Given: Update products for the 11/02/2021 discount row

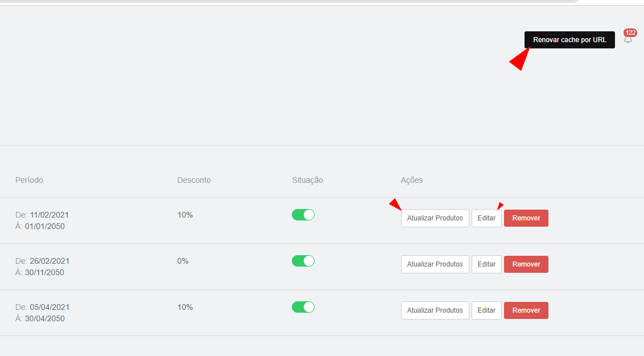Looking at the screenshot, I should coord(435,218).
